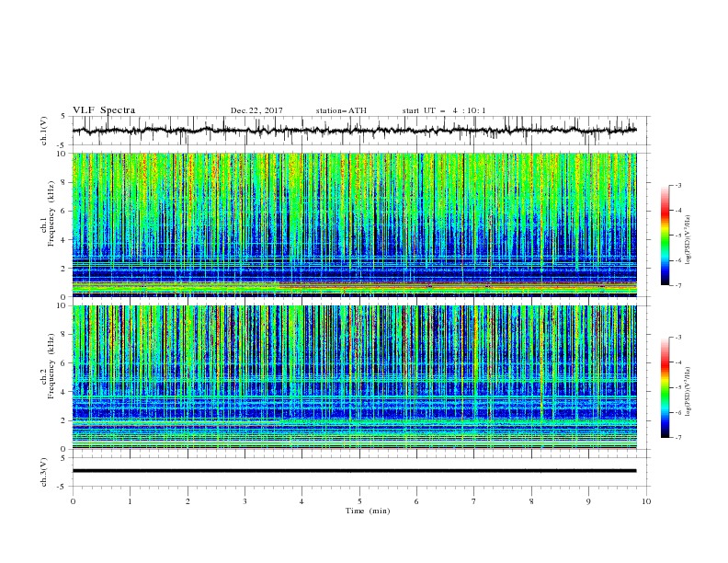Click the ch.2 PSD color scale bar
The width and height of the screenshot is (728, 563).
(x=665, y=387)
